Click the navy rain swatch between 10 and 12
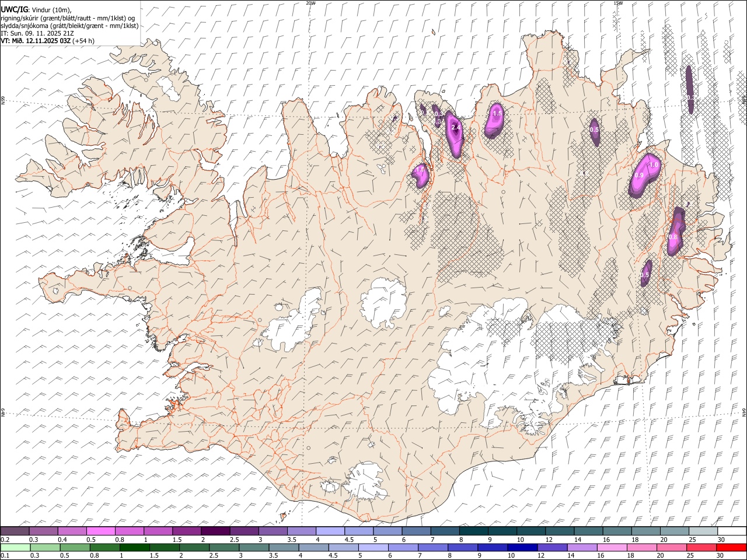Viewport: 747px width, 560px height. click(x=522, y=547)
